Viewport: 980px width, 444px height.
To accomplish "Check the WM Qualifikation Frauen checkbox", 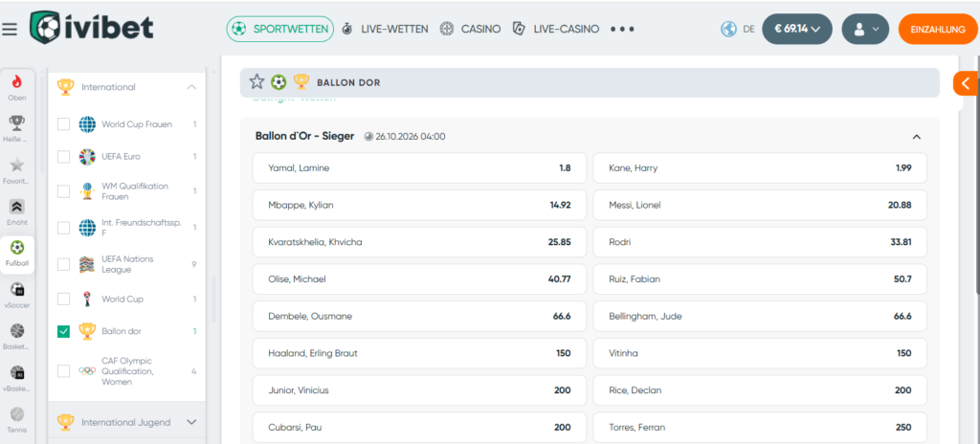I will [64, 191].
